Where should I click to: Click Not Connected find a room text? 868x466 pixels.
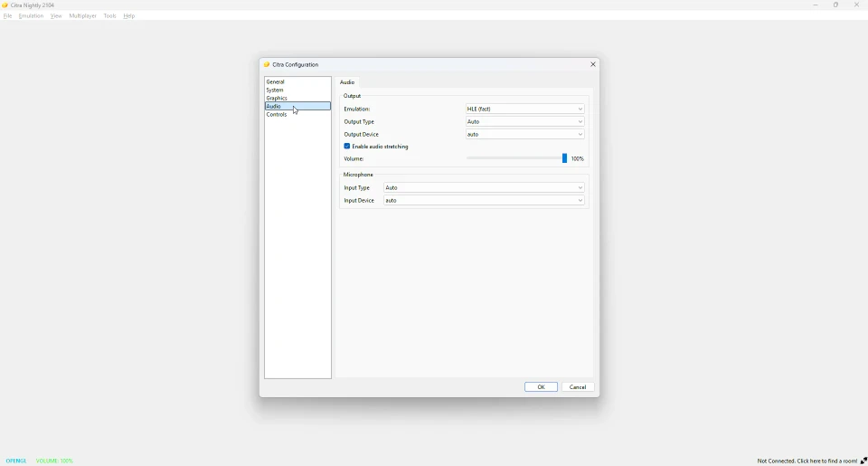click(x=807, y=461)
